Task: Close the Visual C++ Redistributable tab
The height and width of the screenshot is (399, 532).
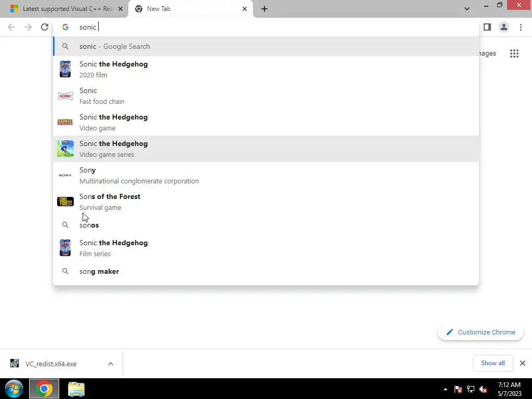Action: [121, 9]
